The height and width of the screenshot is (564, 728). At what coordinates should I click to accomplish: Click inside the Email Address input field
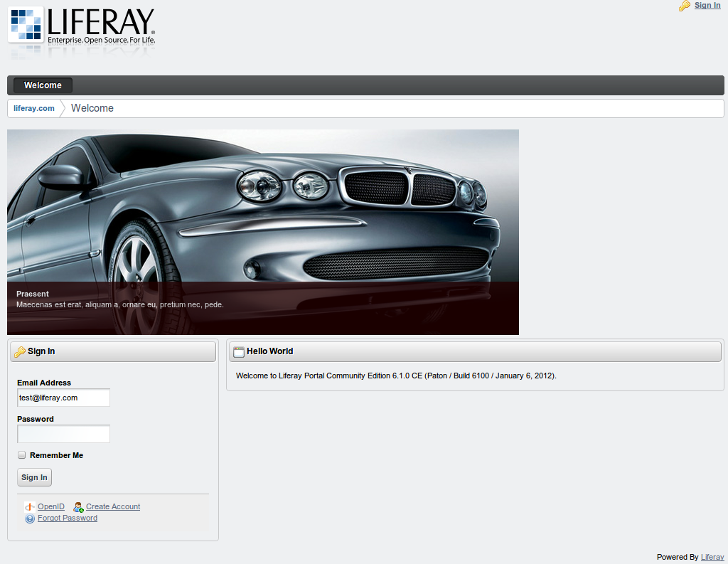pyautogui.click(x=63, y=398)
